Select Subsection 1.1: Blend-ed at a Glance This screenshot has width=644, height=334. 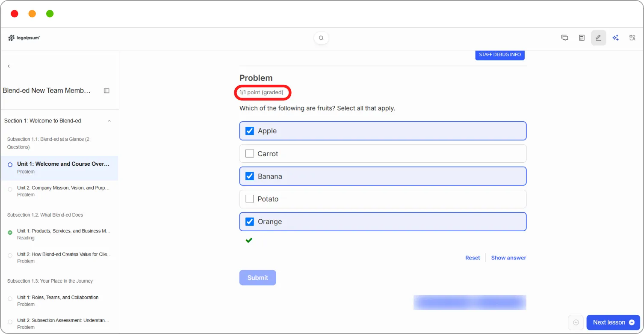point(48,143)
